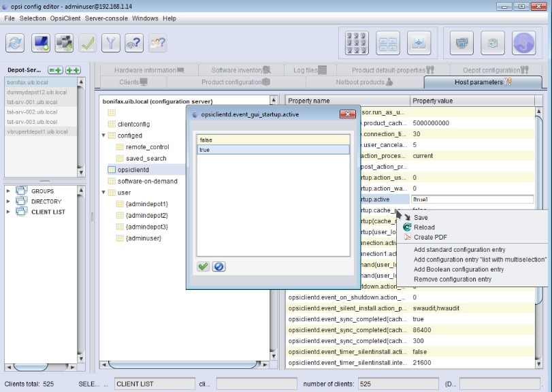Image resolution: width=552 pixels, height=392 pixels.
Task: Switch to the Log files tab
Action: click(x=310, y=70)
